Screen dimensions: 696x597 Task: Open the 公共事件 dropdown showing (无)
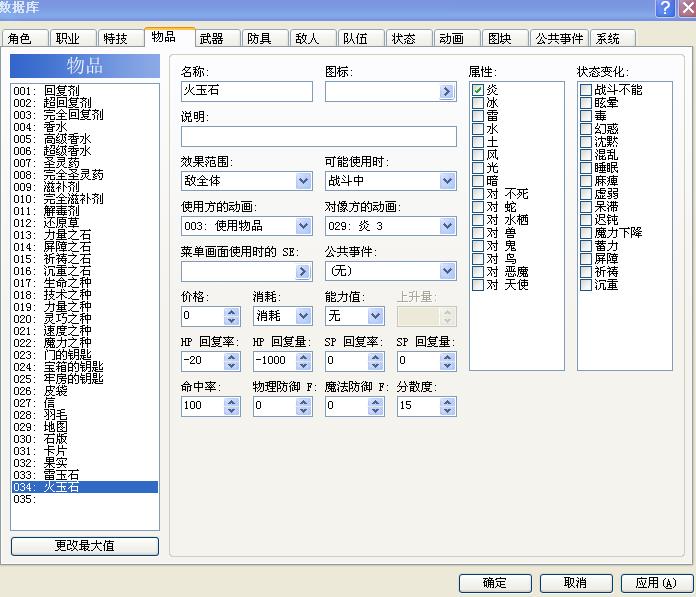(391, 271)
